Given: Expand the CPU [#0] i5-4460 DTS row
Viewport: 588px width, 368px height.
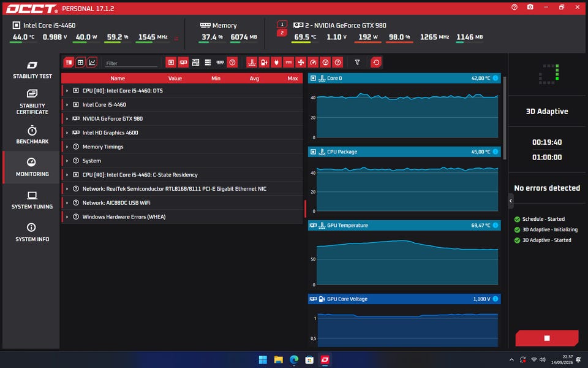Looking at the screenshot, I should [x=67, y=91].
